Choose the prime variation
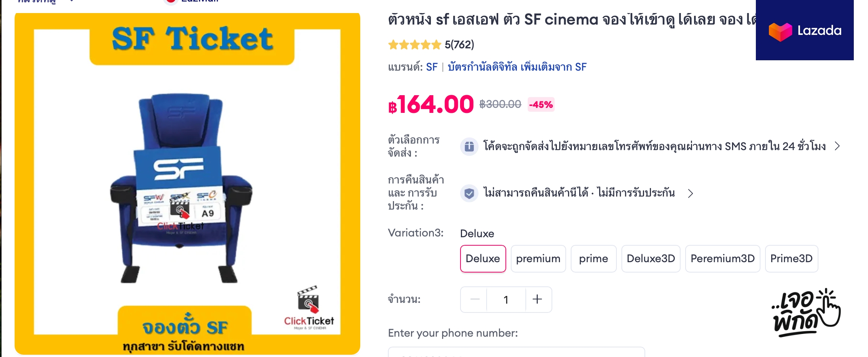This screenshot has width=868, height=357. (x=593, y=259)
